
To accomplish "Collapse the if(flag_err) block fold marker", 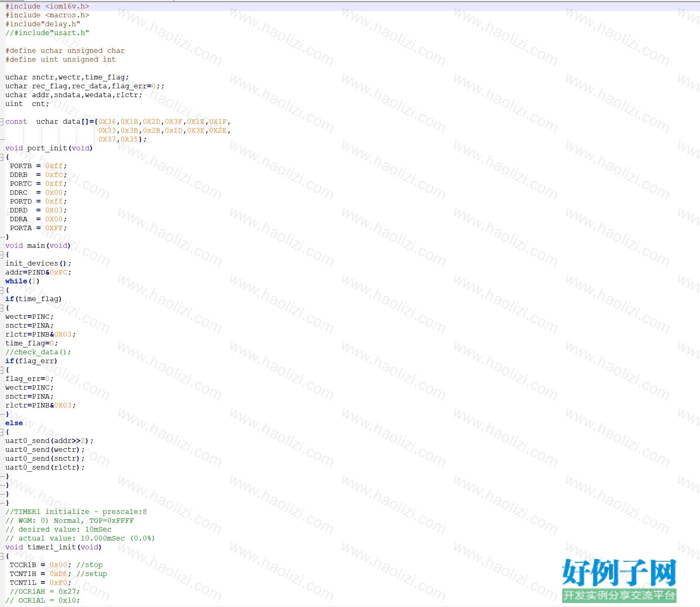I will pyautogui.click(x=2, y=370).
